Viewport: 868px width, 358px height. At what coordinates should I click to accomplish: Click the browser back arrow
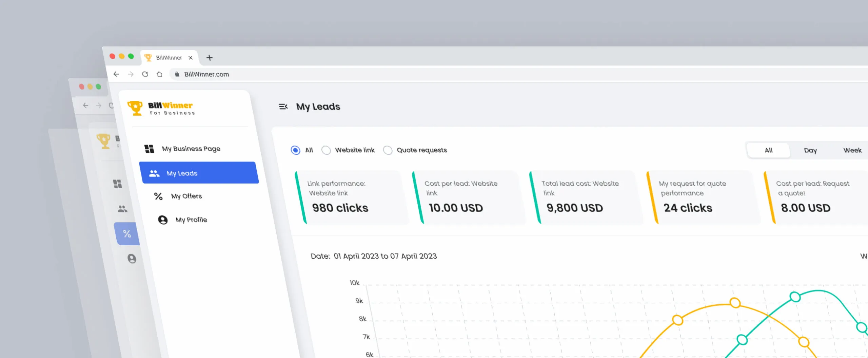[x=116, y=74]
